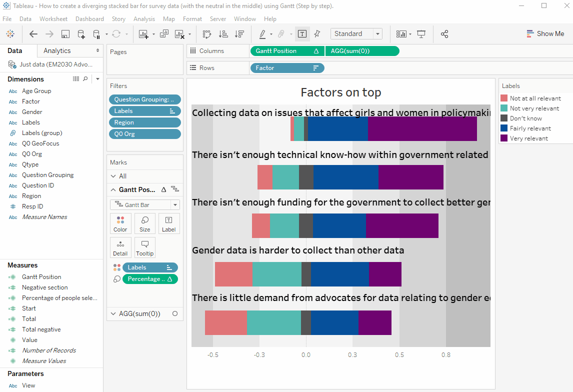The image size is (573, 392).
Task: Click the Gantt Position pill in Columns
Action: coord(287,51)
